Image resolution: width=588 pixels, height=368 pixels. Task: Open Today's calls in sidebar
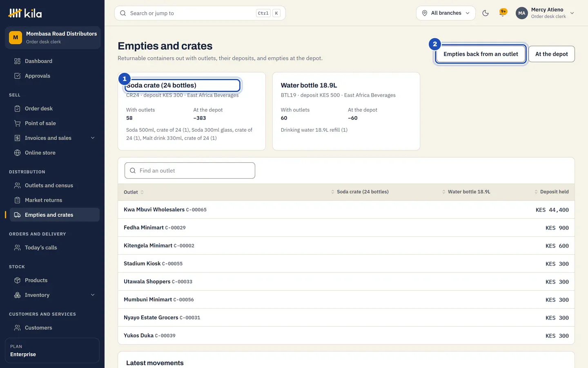point(55,248)
